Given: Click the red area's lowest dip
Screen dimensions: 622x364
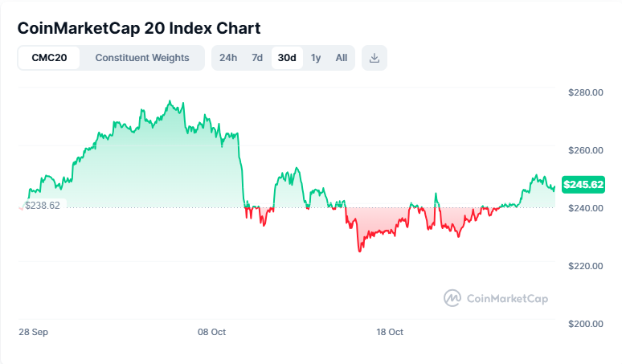Looking at the screenshot, I should [359, 251].
